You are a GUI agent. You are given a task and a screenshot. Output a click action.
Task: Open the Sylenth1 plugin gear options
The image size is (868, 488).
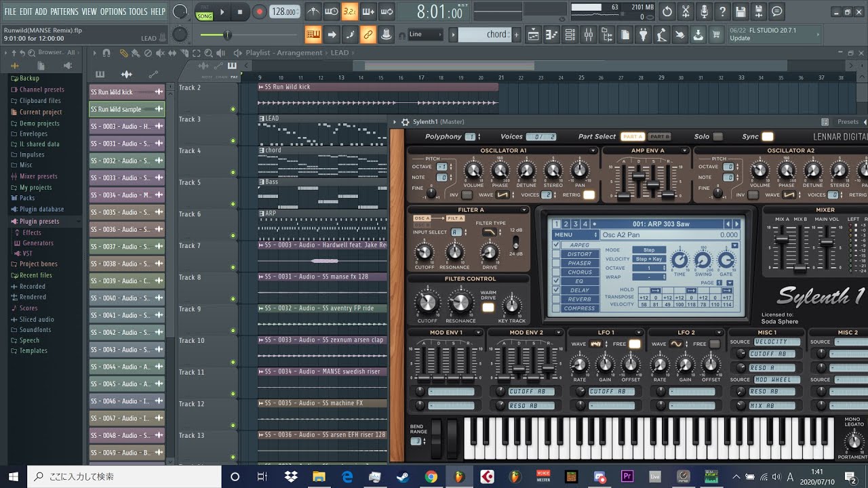pos(405,122)
